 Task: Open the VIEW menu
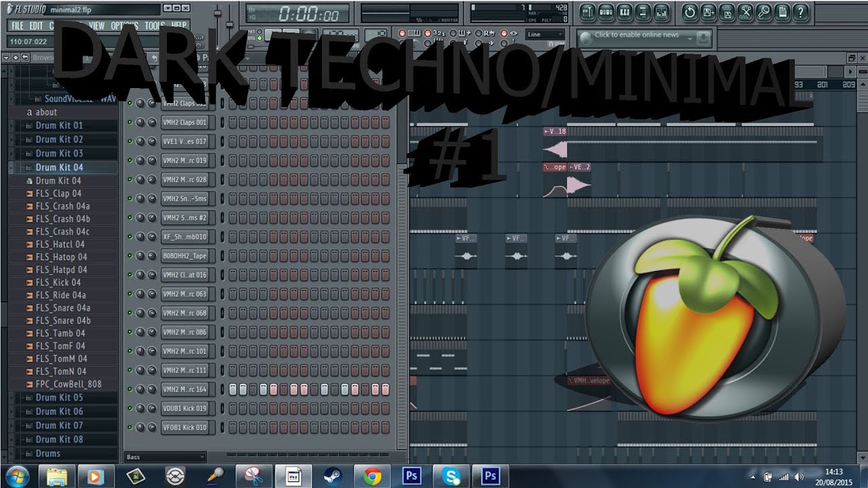tap(97, 26)
